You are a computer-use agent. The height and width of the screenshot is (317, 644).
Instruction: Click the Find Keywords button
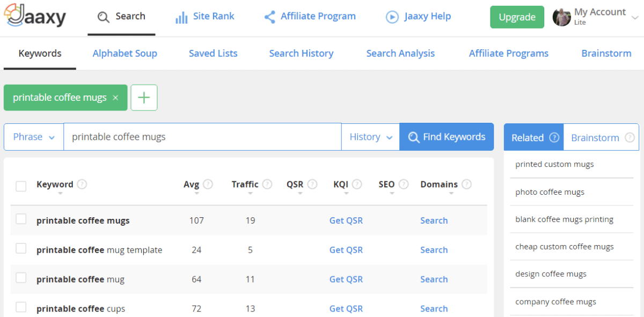click(x=447, y=137)
